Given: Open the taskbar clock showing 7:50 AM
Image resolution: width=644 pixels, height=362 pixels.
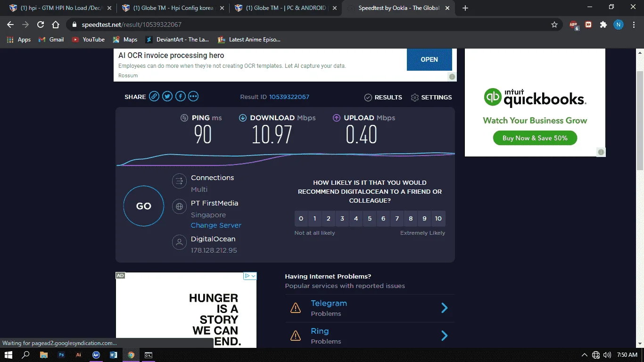Looking at the screenshot, I should [x=627, y=355].
